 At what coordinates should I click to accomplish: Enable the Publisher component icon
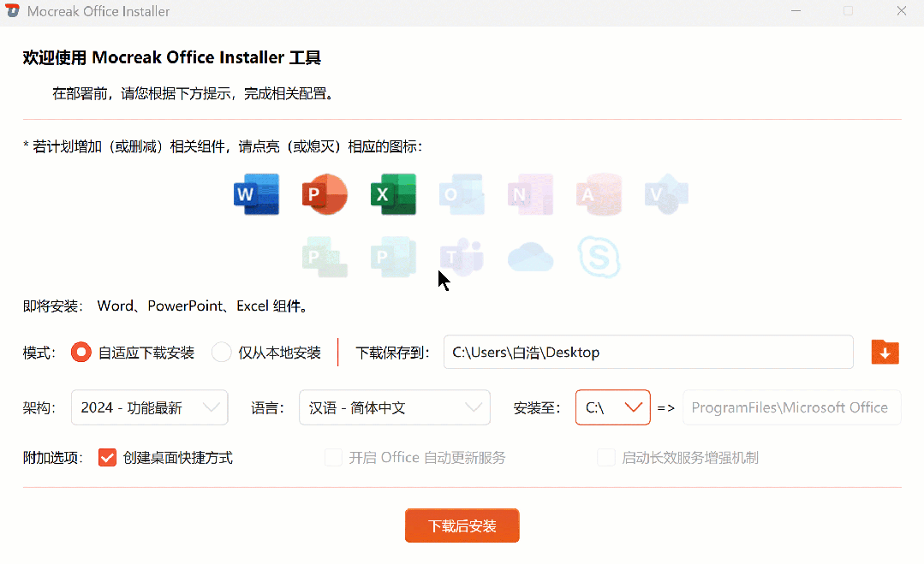[x=394, y=257]
